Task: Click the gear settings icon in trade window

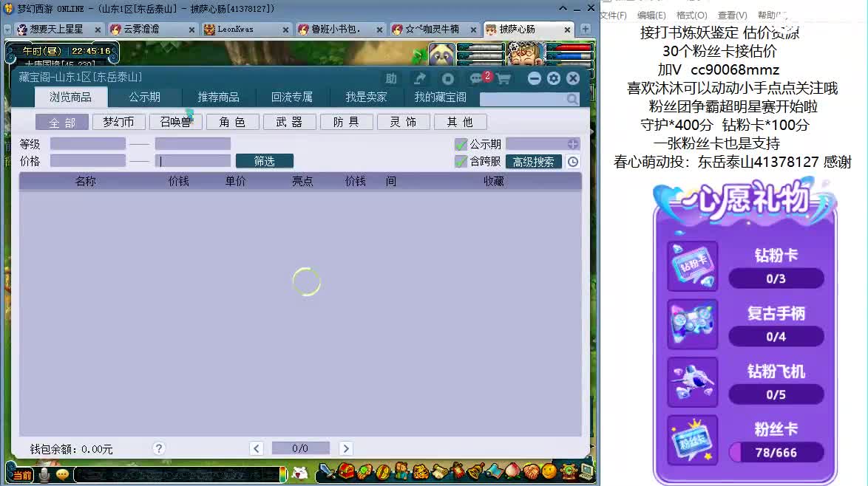Action: click(553, 79)
